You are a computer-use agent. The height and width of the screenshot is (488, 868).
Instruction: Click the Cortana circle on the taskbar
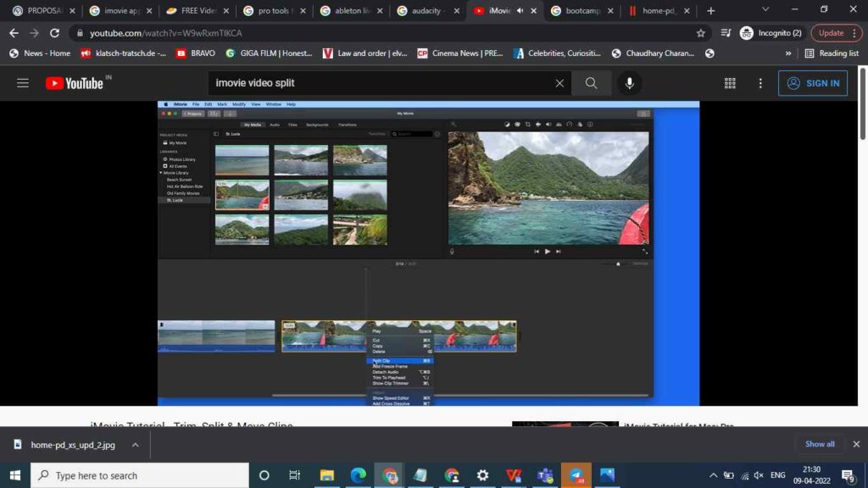264,475
